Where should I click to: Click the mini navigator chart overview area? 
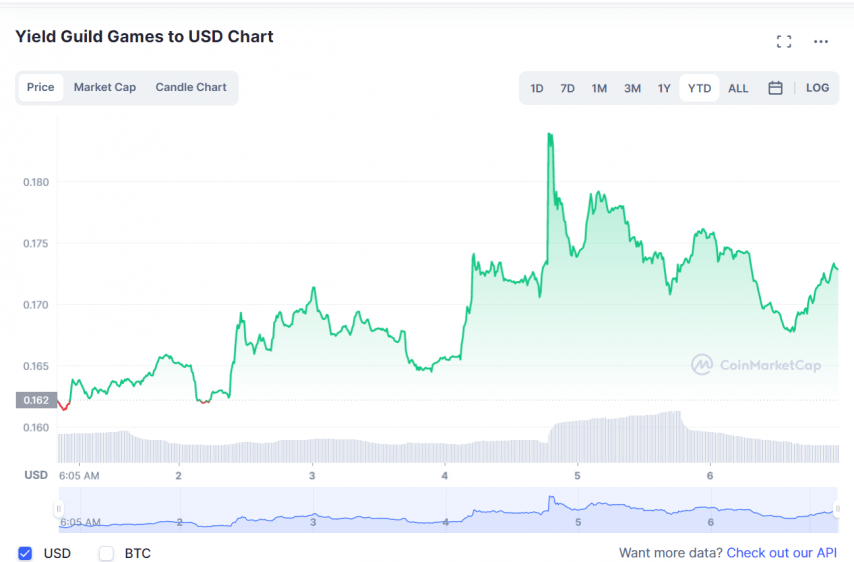[x=448, y=510]
